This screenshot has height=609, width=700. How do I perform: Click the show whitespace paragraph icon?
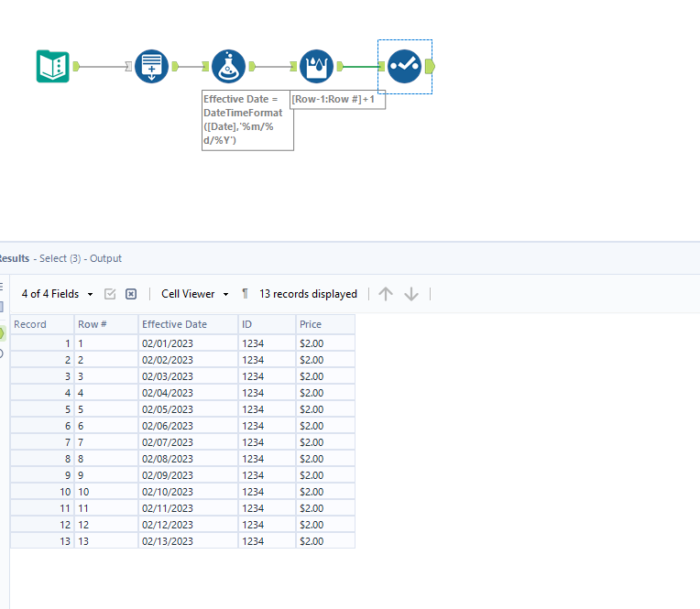tap(245, 294)
